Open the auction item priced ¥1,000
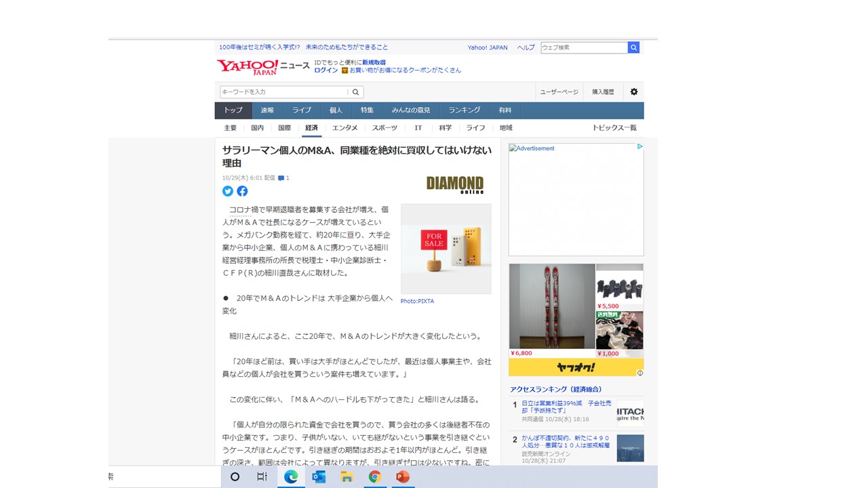The width and height of the screenshot is (868, 488). 620,334
